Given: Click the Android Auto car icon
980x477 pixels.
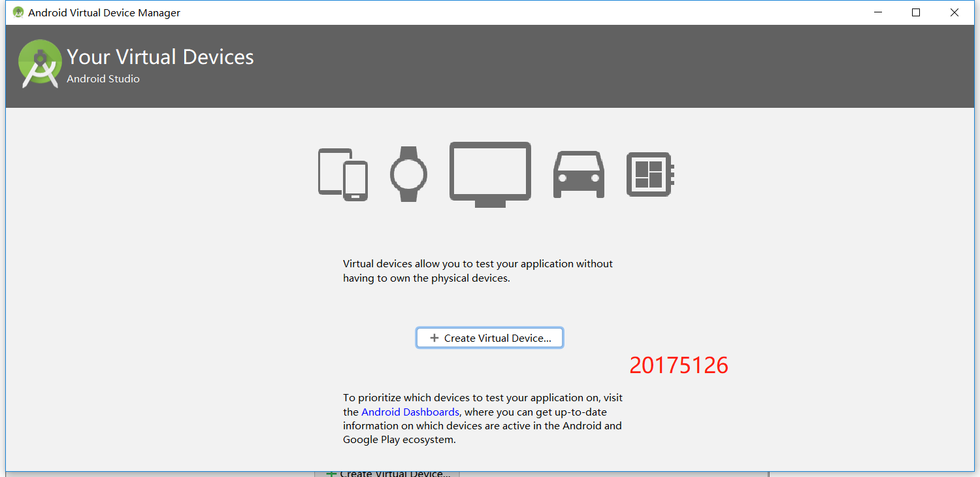Looking at the screenshot, I should (x=579, y=174).
